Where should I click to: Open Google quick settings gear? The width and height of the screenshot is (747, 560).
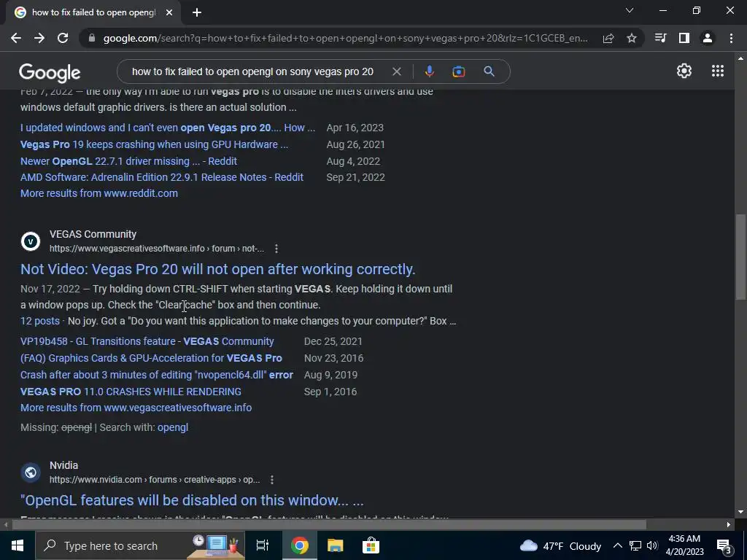coord(684,71)
